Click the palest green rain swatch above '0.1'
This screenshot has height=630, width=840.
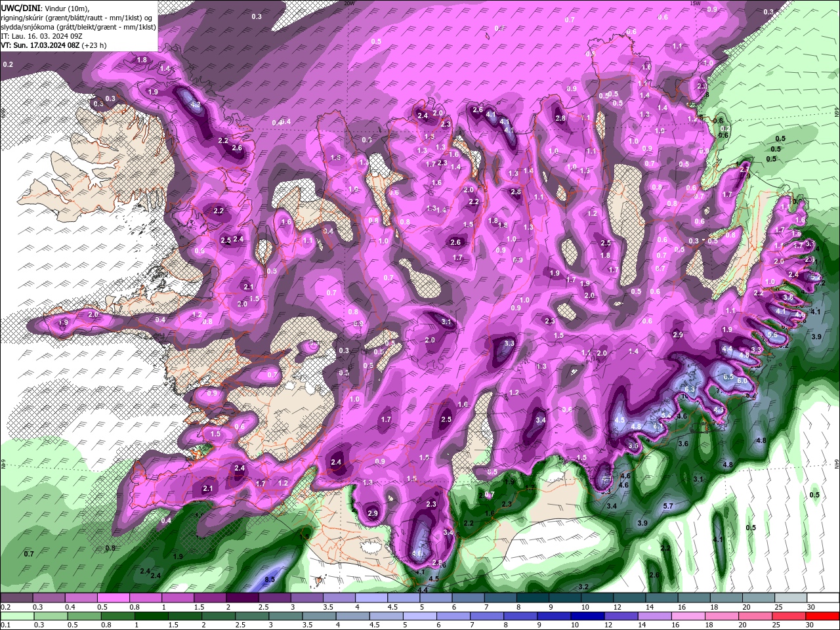coord(16,616)
